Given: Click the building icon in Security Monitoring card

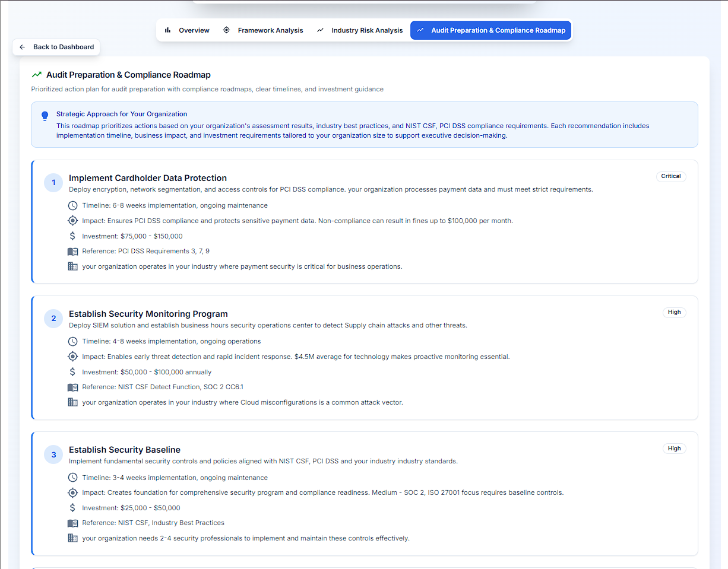Looking at the screenshot, I should click(72, 402).
